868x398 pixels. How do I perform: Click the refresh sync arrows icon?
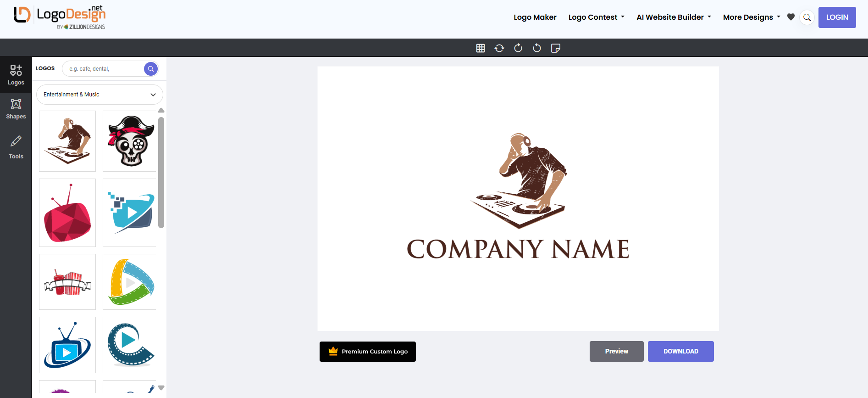pos(499,48)
